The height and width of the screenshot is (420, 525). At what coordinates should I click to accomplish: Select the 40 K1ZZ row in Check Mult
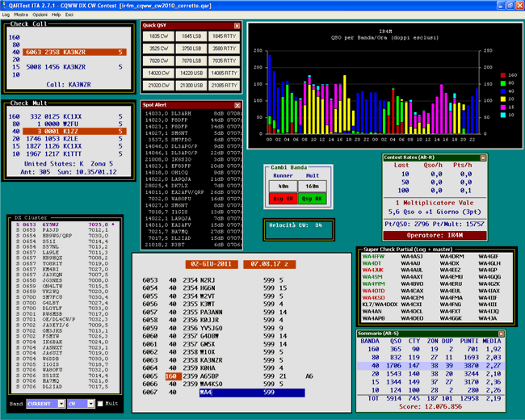74,132
